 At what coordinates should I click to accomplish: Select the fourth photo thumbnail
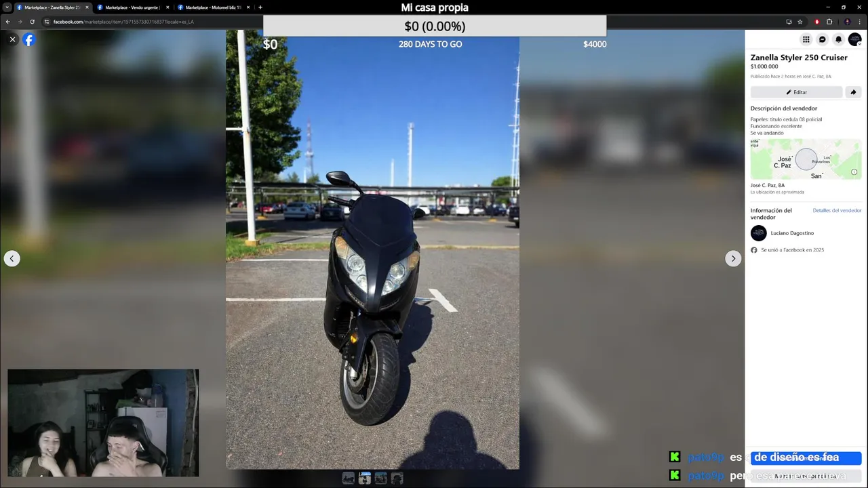[x=397, y=478]
